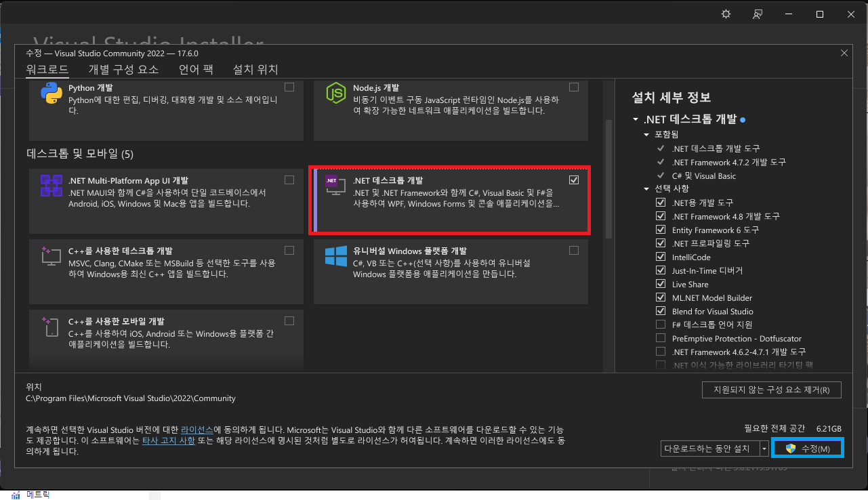The width and height of the screenshot is (868, 500).
Task: Enable 유니버설 Windows 플랫폼 개발 checkbox
Action: 574,250
